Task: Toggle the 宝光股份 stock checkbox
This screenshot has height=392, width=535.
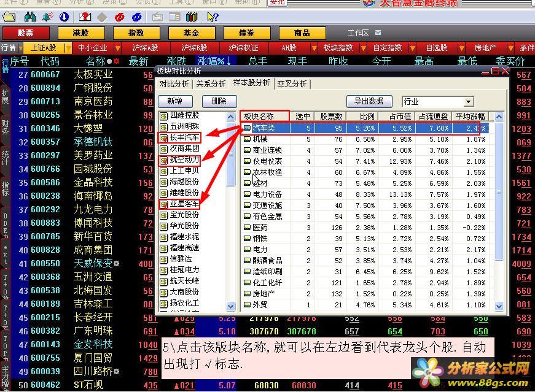Action: coord(164,215)
